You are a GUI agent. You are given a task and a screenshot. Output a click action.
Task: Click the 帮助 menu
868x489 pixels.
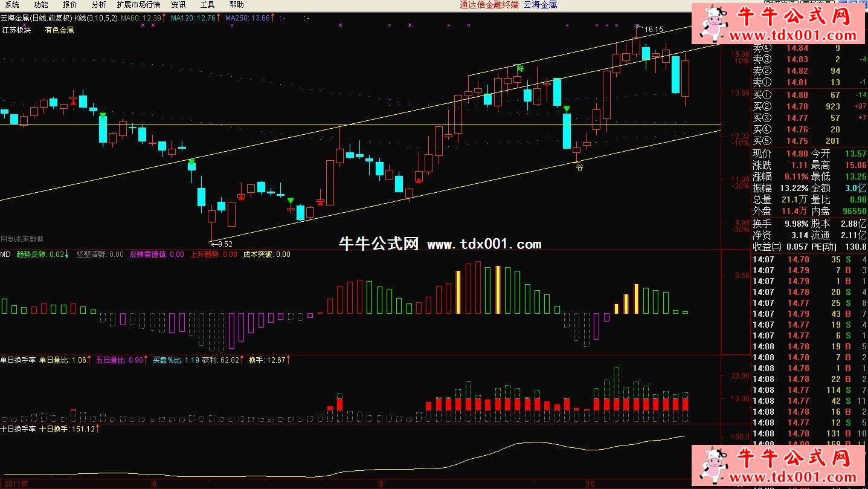[x=236, y=5]
